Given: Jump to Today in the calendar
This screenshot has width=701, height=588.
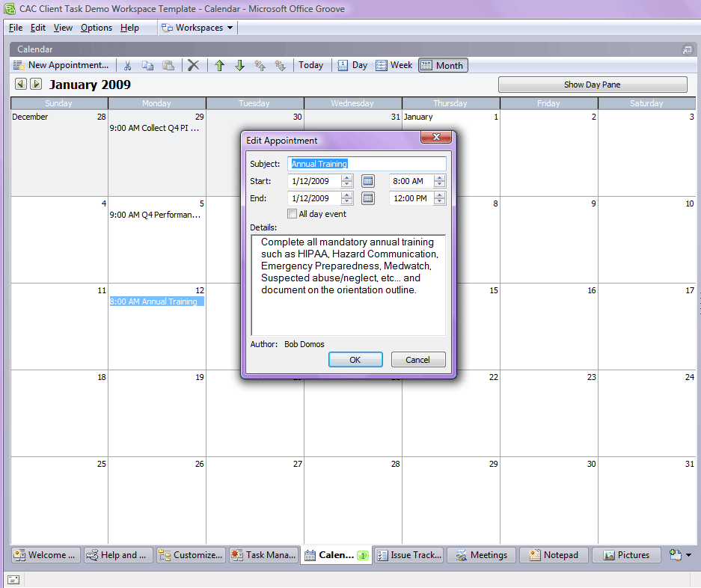Looking at the screenshot, I should [x=310, y=65].
